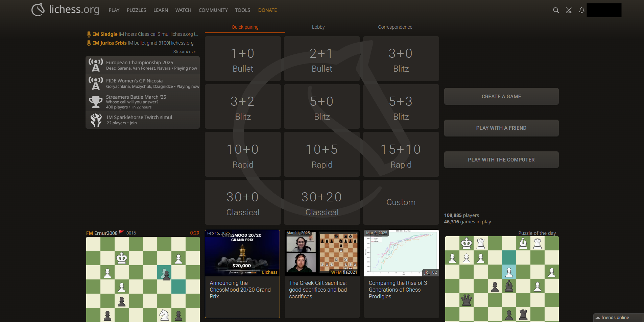Click PLAY WITH THE COMPUTER button
The image size is (644, 322).
click(x=501, y=160)
